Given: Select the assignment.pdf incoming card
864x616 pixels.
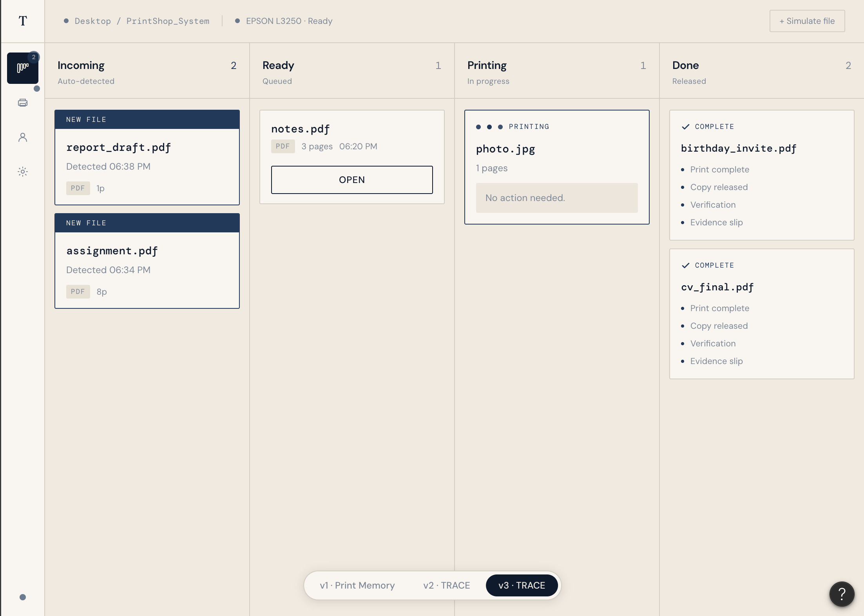Looking at the screenshot, I should tap(147, 261).
